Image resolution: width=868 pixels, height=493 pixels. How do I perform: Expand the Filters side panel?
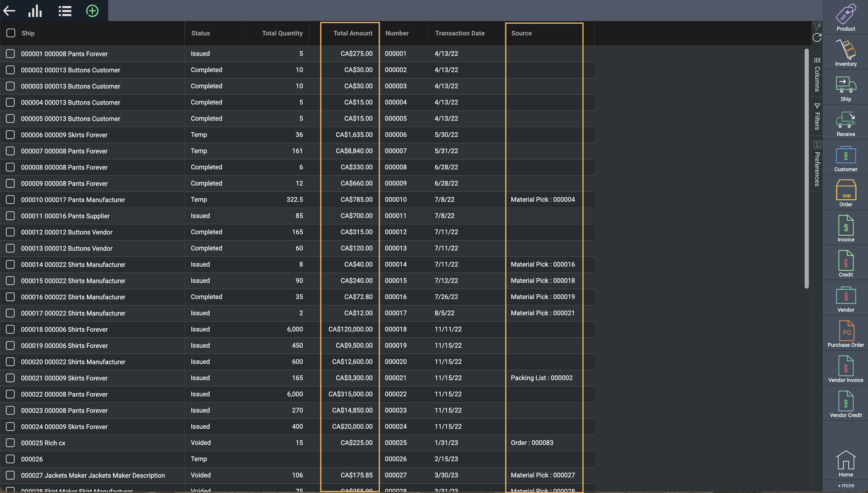[x=817, y=117]
